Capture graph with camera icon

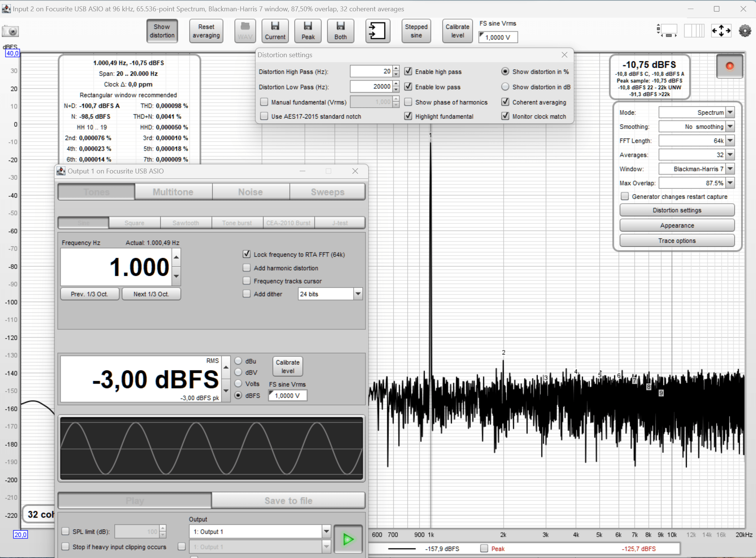(x=10, y=31)
